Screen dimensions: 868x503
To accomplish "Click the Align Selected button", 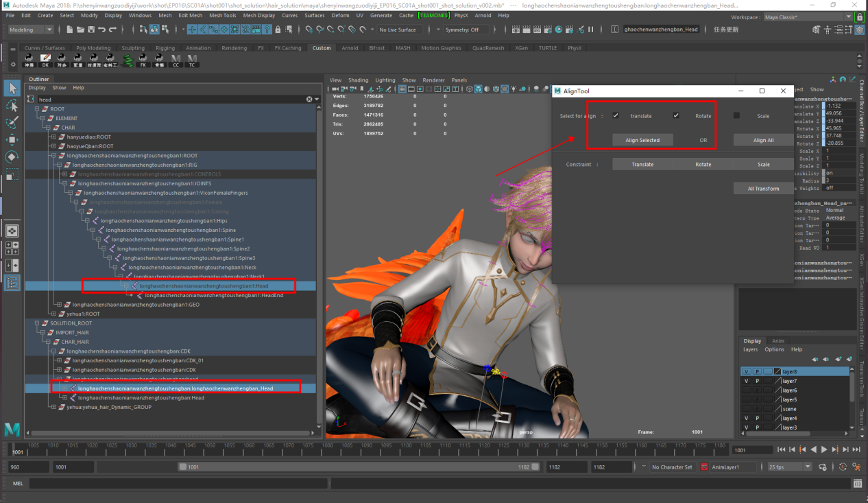I will click(642, 140).
